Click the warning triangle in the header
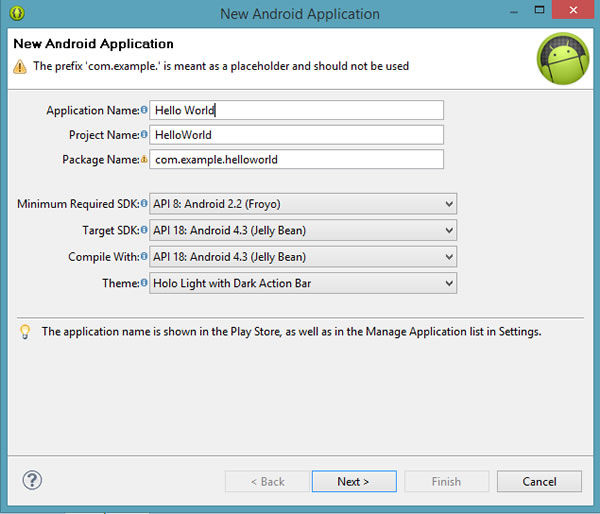 point(20,67)
